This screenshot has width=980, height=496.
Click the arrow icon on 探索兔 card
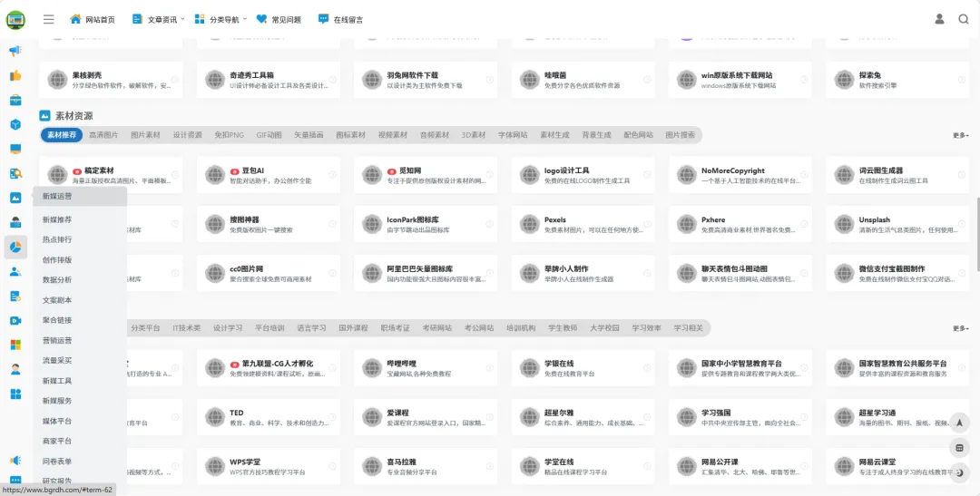pos(962,79)
